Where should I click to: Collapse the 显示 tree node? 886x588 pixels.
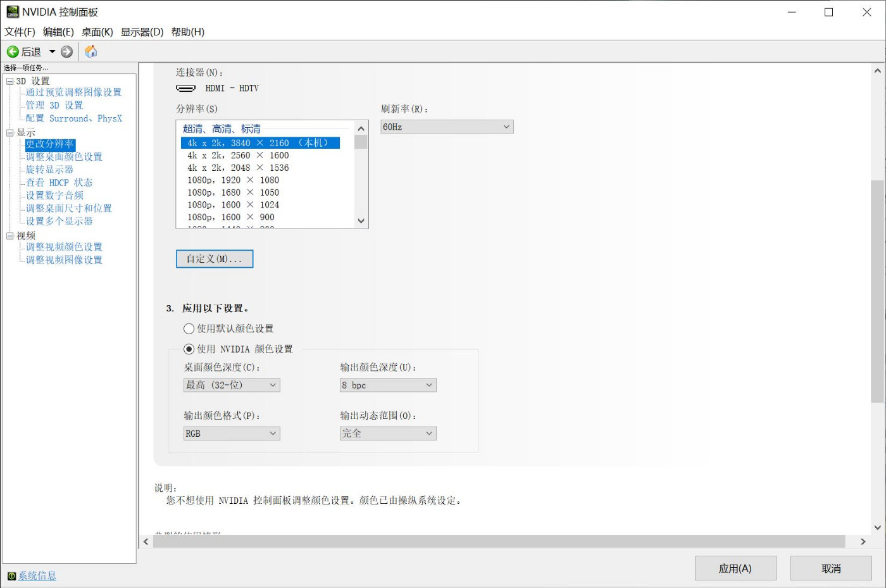[x=9, y=133]
